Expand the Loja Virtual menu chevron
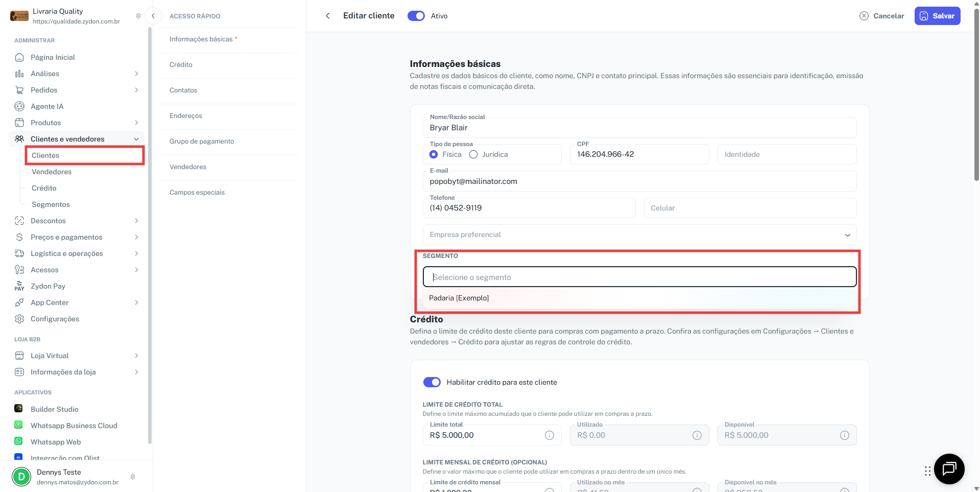Screen dimensions: 980x492 136,356
